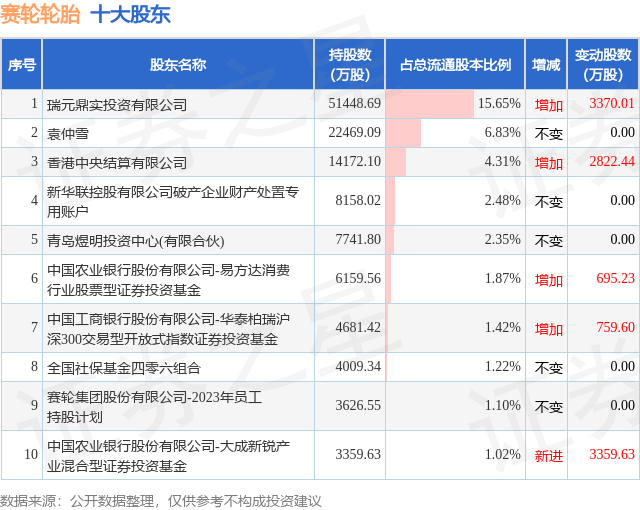This screenshot has width=640, height=510.
Task: Click shareholder name 袁仲雪
Action: 68,134
